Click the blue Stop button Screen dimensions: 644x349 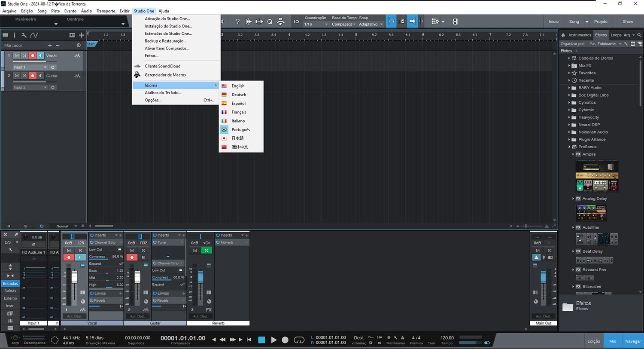click(x=261, y=340)
